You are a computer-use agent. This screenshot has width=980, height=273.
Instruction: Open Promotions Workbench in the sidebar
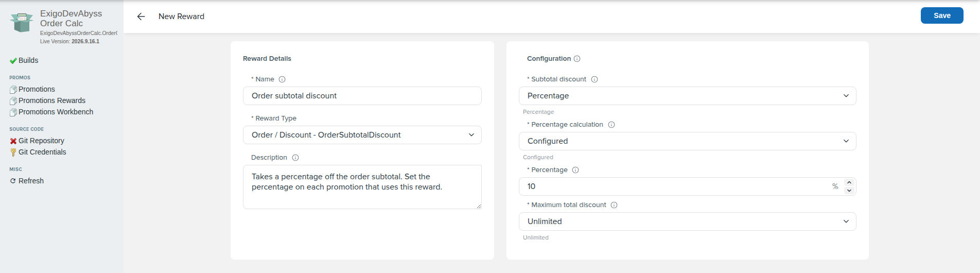tap(56, 112)
